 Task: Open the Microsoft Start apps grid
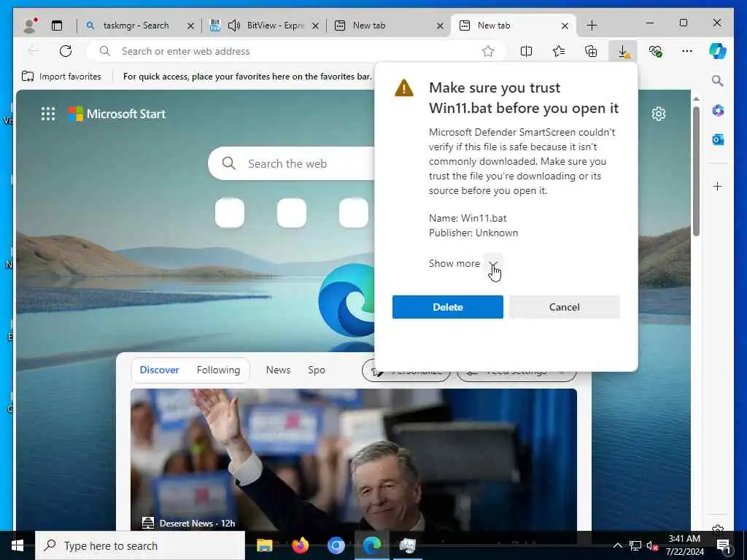tap(48, 114)
